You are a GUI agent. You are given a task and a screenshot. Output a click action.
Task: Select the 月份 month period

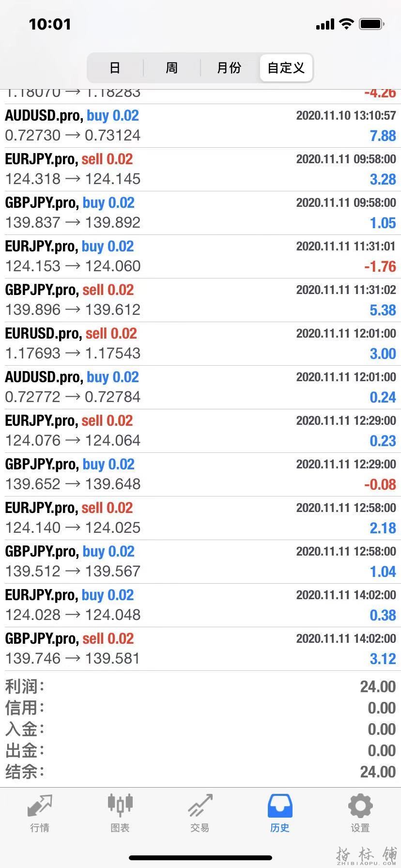229,68
